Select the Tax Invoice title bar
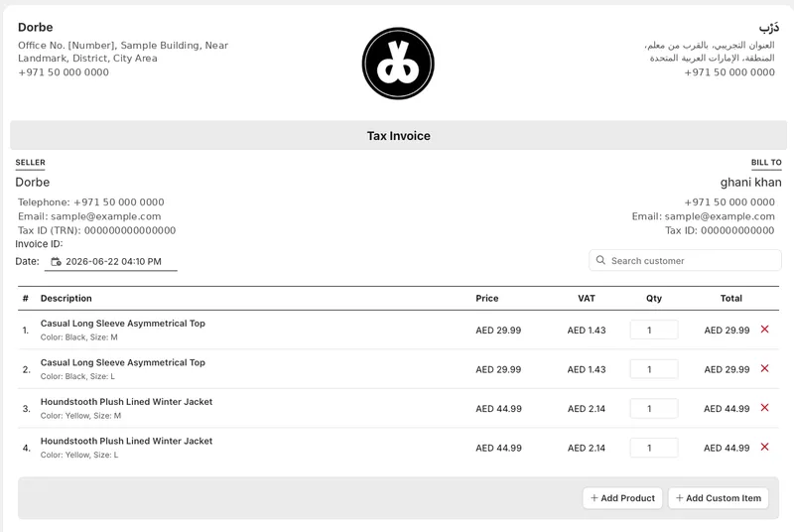 coord(399,136)
